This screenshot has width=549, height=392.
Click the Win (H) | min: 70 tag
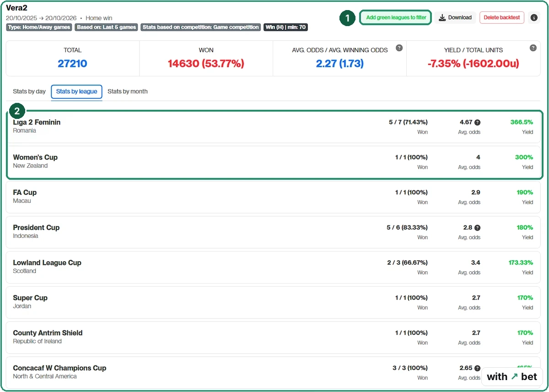click(285, 27)
